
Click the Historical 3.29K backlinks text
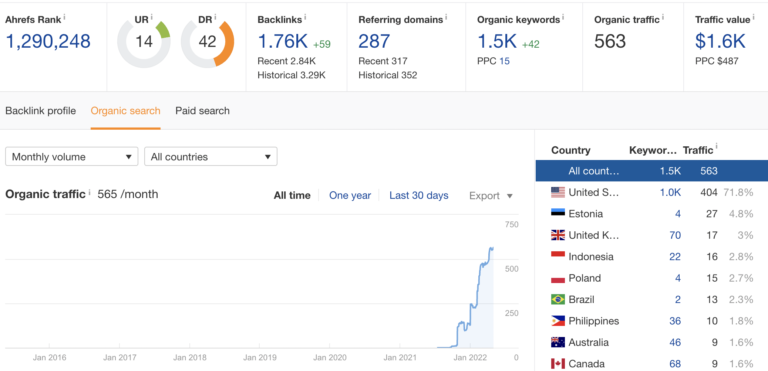tap(291, 75)
